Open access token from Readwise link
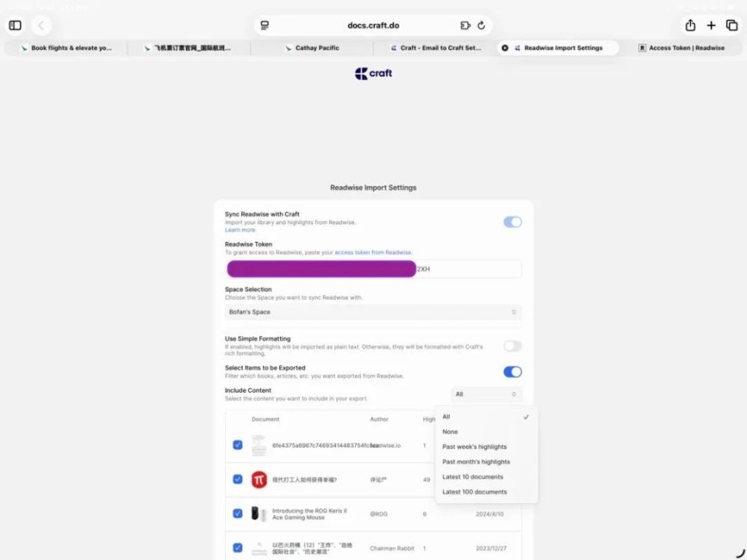747x560 pixels. pos(373,252)
